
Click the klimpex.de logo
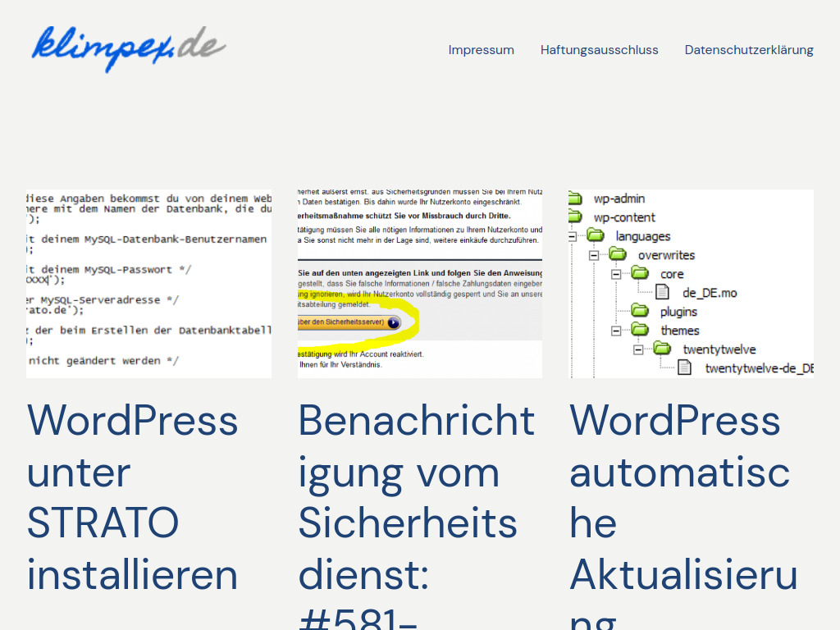pyautogui.click(x=127, y=49)
